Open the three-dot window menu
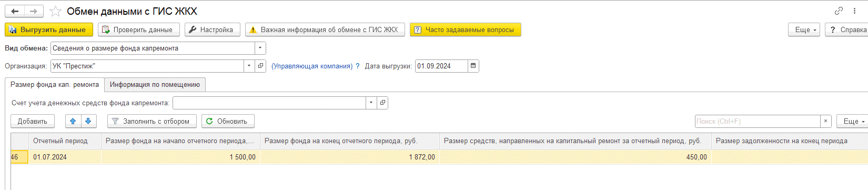Screen dimensions: 868x190 click(854, 11)
